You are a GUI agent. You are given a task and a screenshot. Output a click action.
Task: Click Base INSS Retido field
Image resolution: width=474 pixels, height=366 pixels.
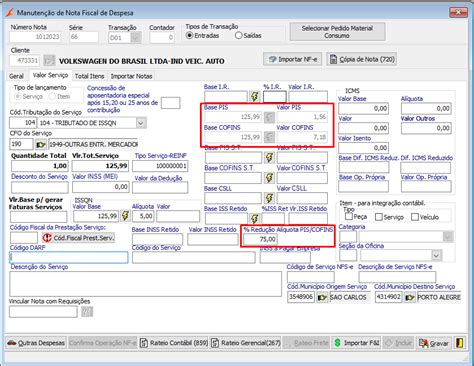click(157, 239)
